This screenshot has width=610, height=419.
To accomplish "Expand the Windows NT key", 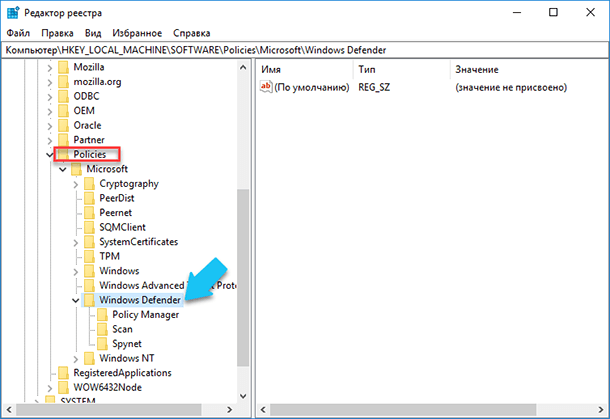I will [75, 359].
